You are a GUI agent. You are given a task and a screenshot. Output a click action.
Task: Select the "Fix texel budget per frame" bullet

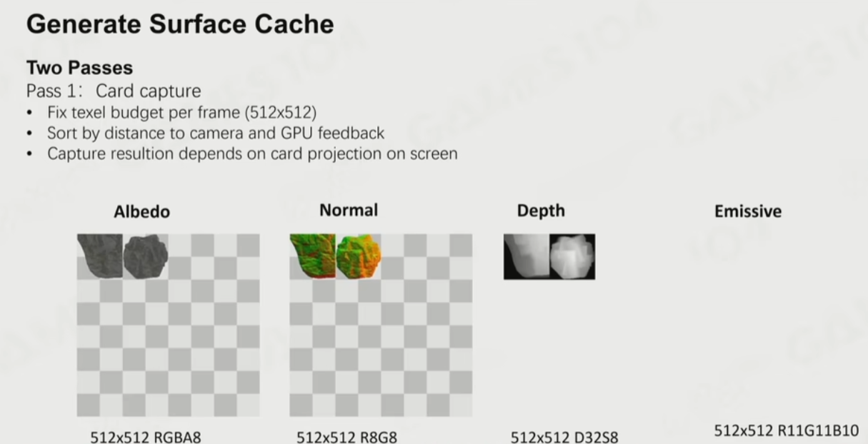point(181,113)
